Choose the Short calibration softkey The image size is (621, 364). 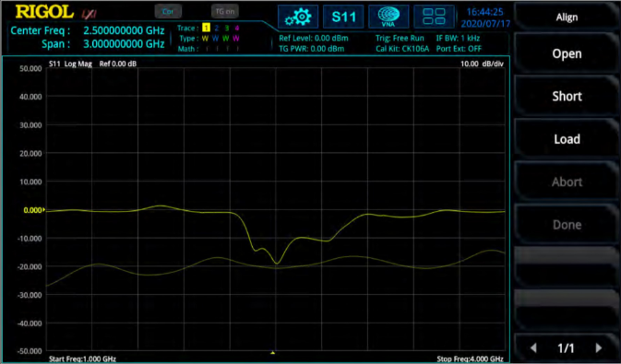pyautogui.click(x=567, y=96)
